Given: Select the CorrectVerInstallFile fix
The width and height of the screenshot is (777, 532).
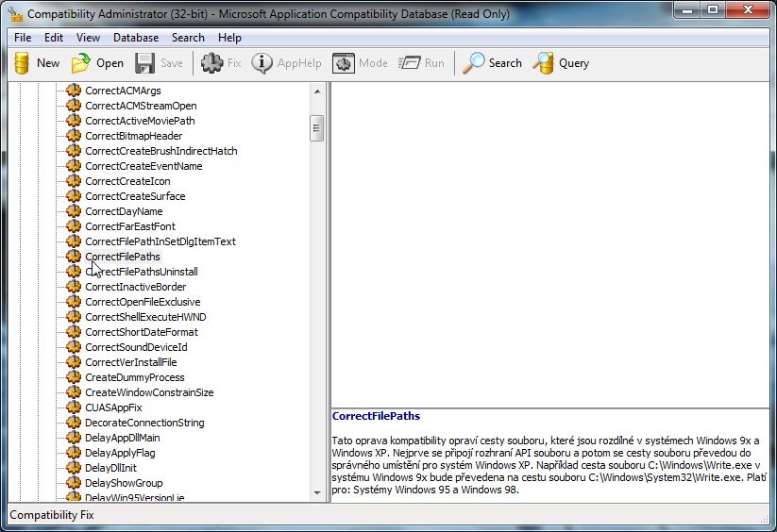Looking at the screenshot, I should click(x=131, y=362).
